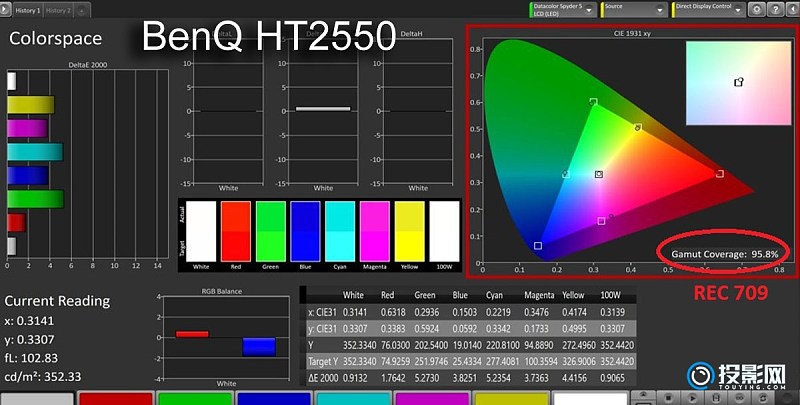This screenshot has width=800, height=405.
Task: Select the magenta pattern swatch in bottom strip
Action: 431,399
